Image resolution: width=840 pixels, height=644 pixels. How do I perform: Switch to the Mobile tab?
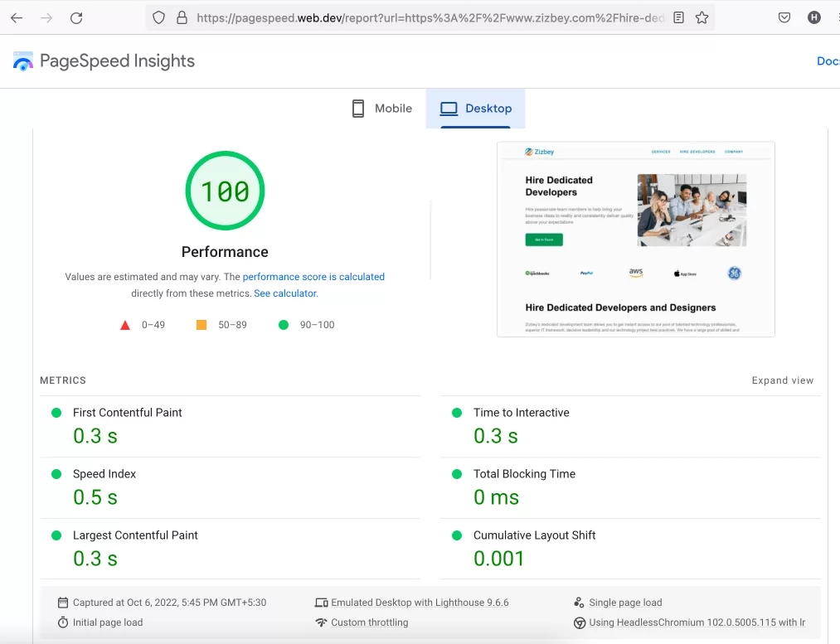coord(381,109)
